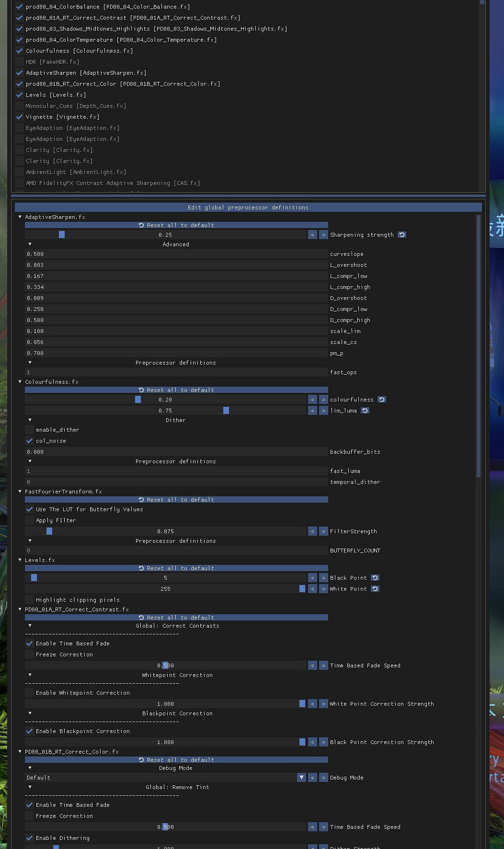Increase White Point Correction Strength with arrow

click(x=323, y=704)
